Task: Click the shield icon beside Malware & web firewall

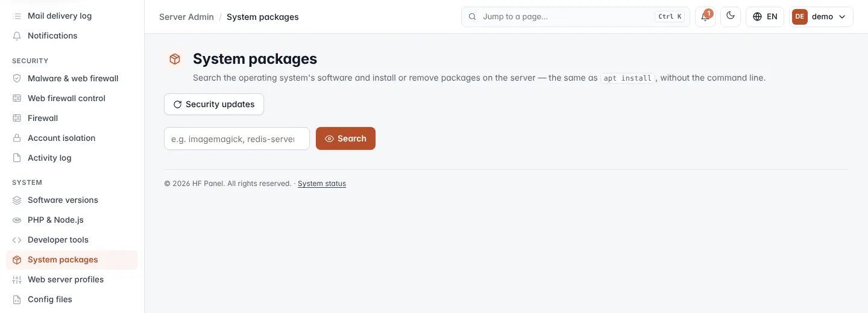Action: point(17,78)
